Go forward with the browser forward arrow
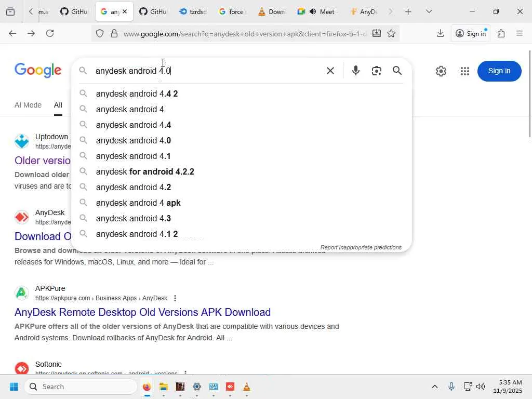Viewport: 532px width, 399px height. [31, 33]
